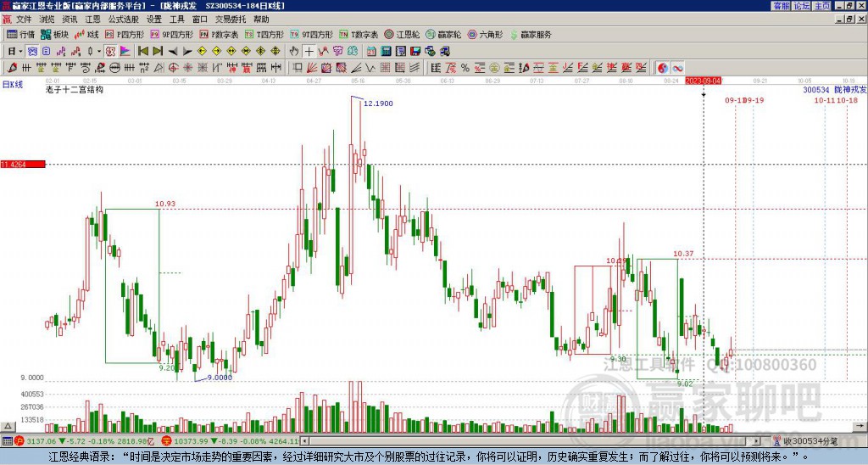Viewport: 868px width, 465px height.
Task: Click the 陇神戎发 stock name
Action: tap(850, 89)
